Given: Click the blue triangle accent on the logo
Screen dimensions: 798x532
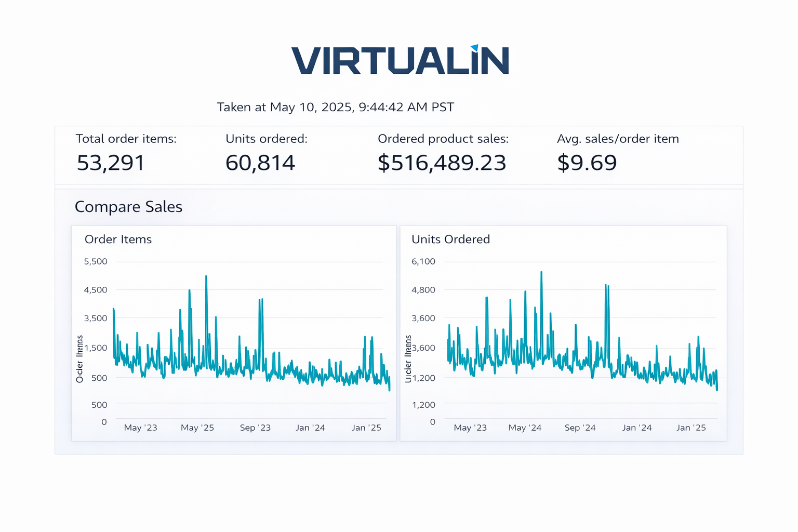Looking at the screenshot, I should (x=474, y=48).
